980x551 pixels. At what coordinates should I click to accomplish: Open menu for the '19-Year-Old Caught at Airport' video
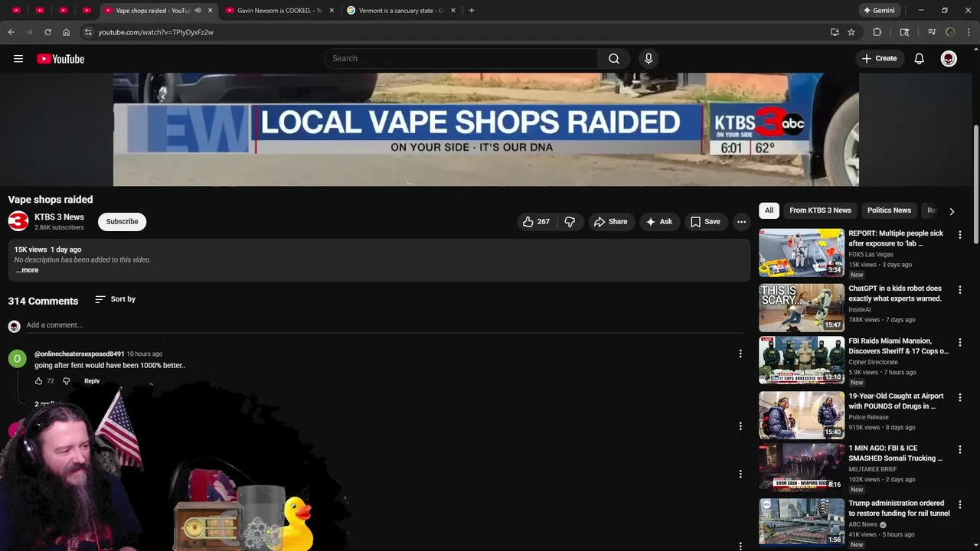click(x=960, y=398)
